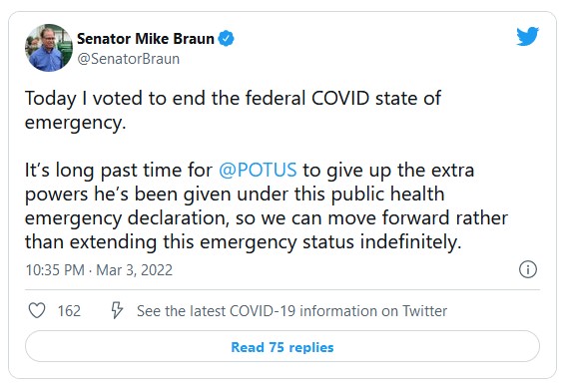Click the word 'Twitter' in COVID-19 info line
567x392 pixels.
click(x=425, y=311)
